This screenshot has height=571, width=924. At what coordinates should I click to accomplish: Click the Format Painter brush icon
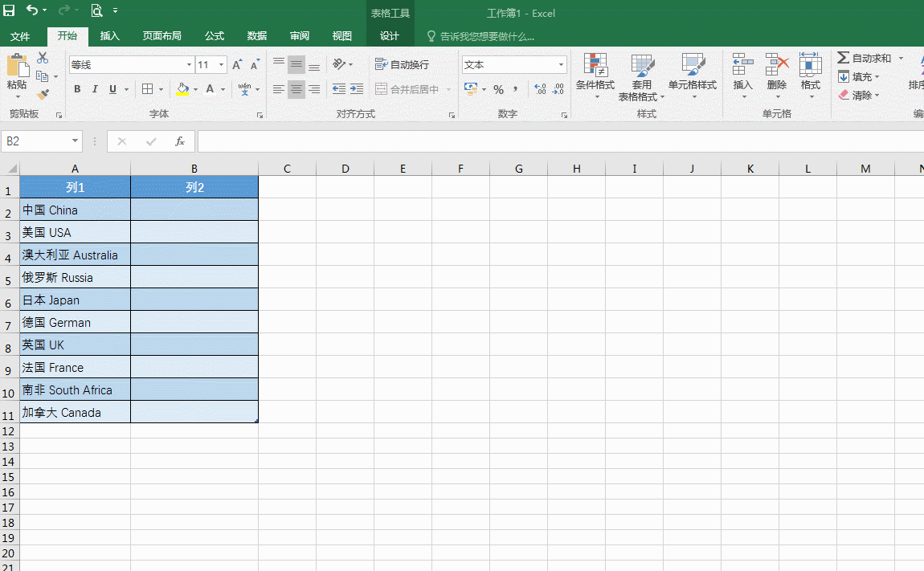coord(43,94)
